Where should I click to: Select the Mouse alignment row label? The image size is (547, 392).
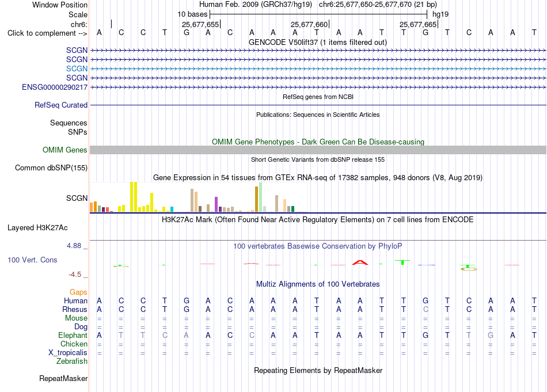tap(76, 318)
